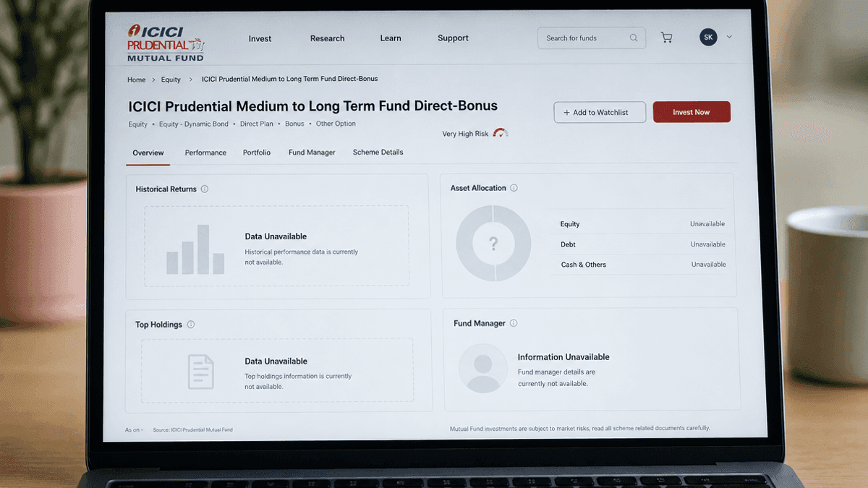Click the search magnifier icon
Screen dimensions: 868x488
click(634, 38)
